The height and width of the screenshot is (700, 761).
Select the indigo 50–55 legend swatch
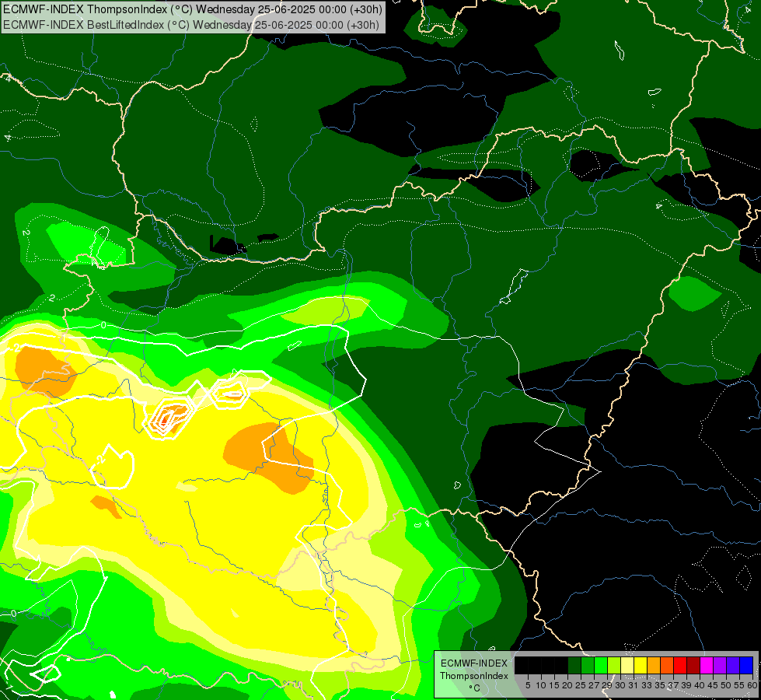point(733,665)
